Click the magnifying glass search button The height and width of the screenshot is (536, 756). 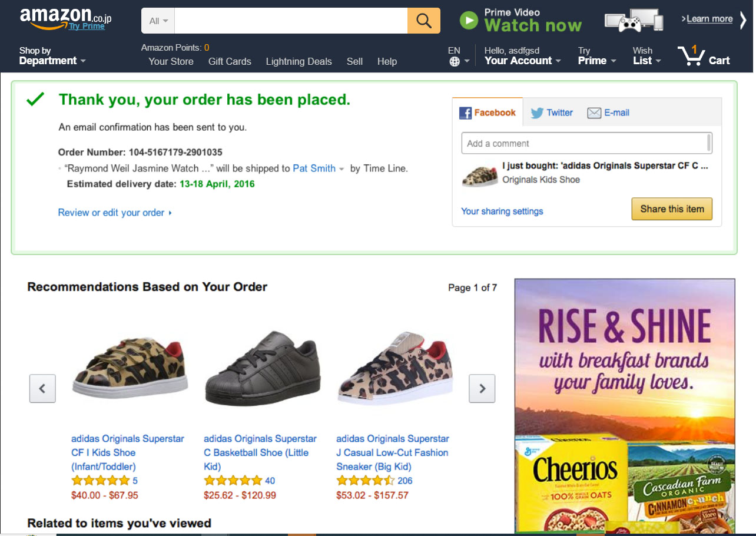click(x=423, y=21)
